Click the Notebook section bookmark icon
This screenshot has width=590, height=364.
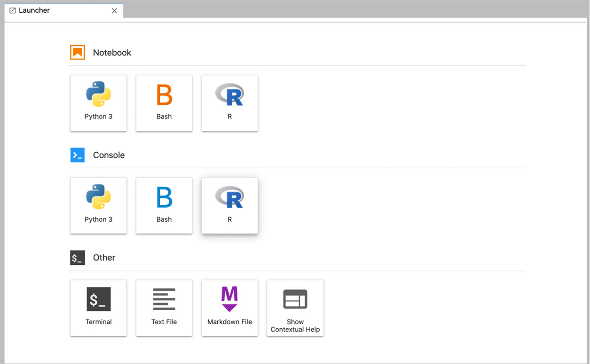tap(78, 53)
